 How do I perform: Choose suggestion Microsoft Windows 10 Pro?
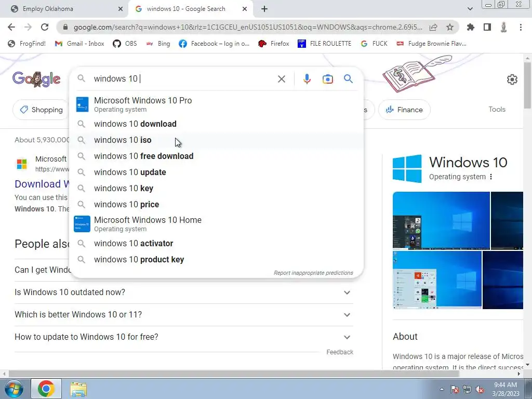216,104
